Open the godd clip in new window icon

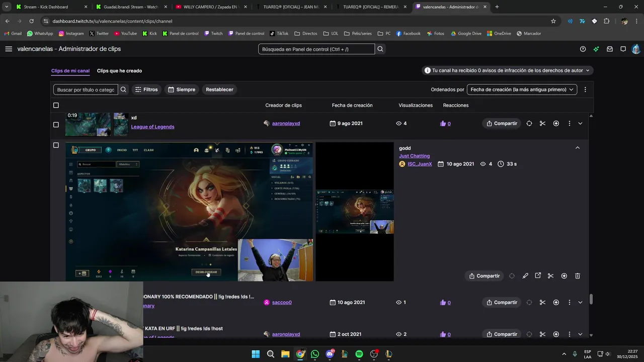point(538,276)
